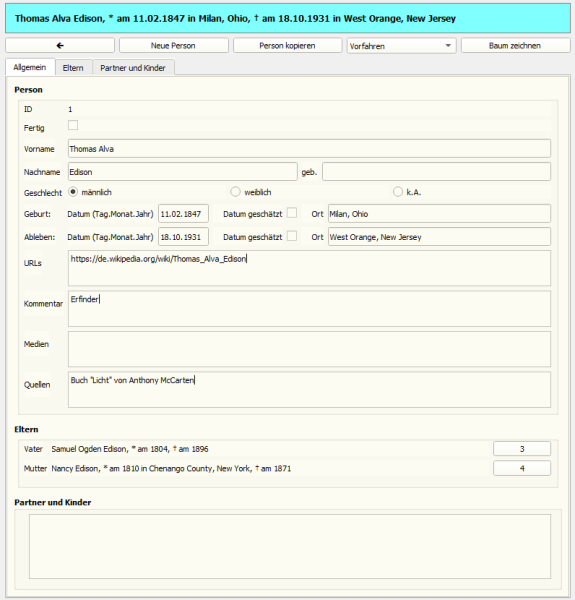
Task: Switch to the Eltern tab
Action: pyautogui.click(x=73, y=68)
